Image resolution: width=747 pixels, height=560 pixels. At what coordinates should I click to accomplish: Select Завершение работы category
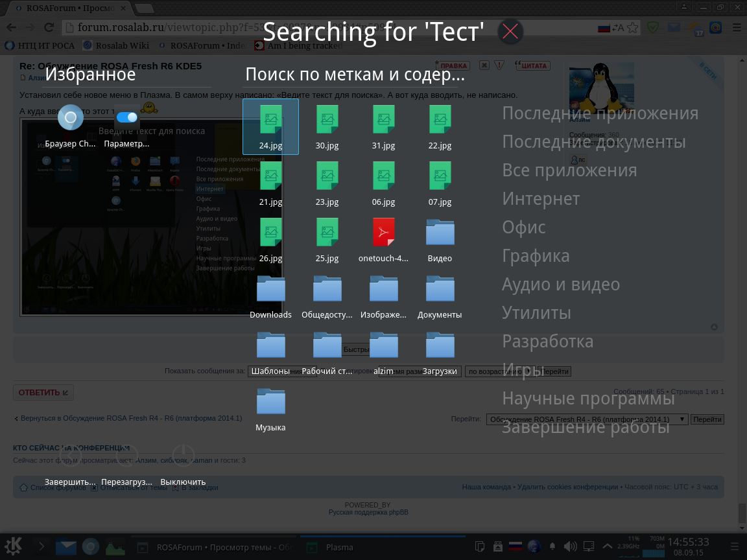point(586,426)
